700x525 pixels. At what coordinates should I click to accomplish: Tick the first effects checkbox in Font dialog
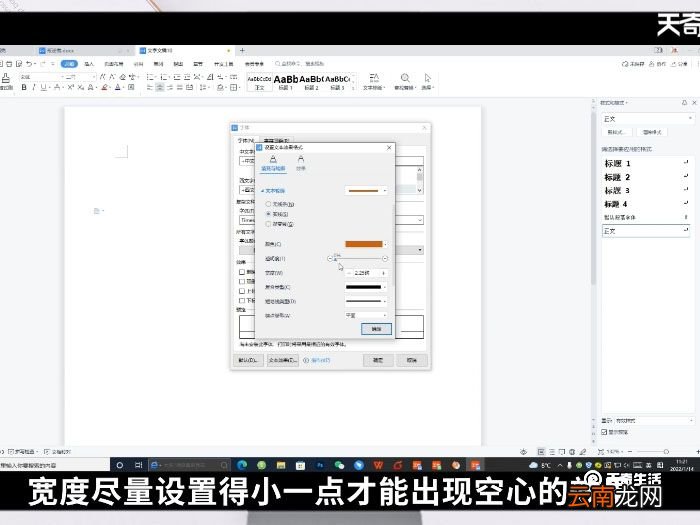coord(242,272)
